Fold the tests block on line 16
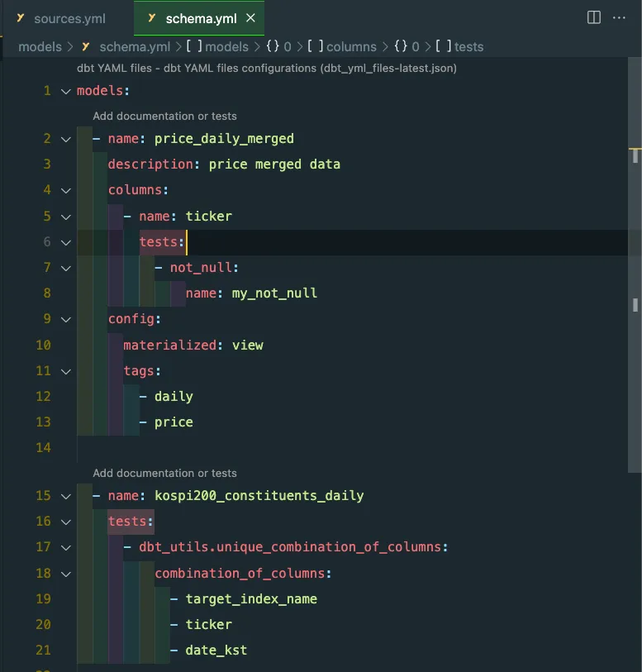Screen dimensions: 642x672 click(65, 522)
